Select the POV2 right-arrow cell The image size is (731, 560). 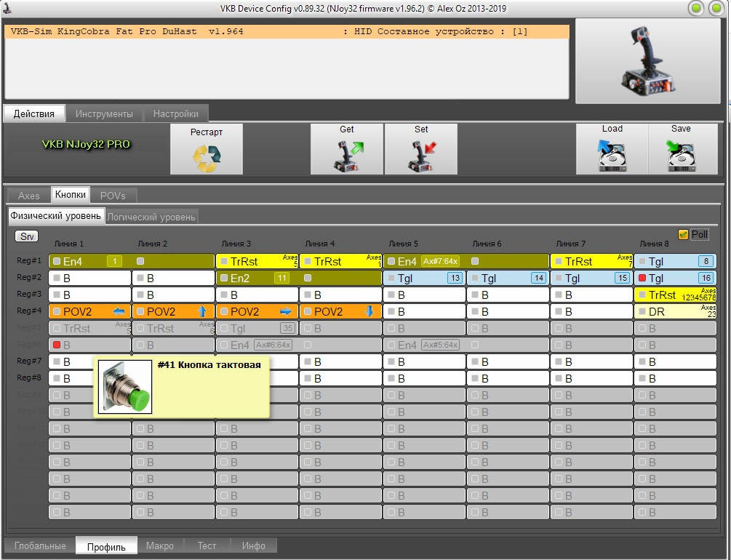click(257, 311)
